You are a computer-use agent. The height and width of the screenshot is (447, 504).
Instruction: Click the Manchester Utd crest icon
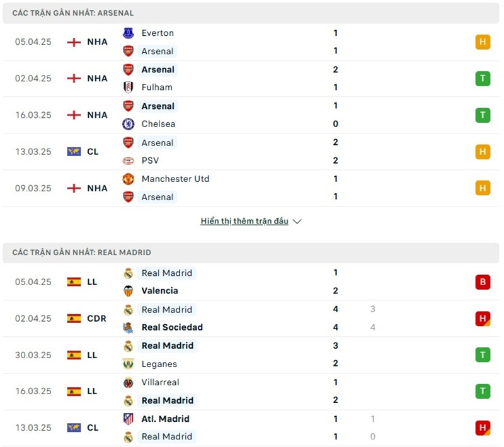(129, 179)
